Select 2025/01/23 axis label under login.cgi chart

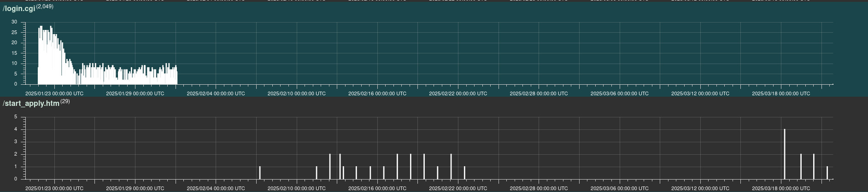click(x=54, y=93)
